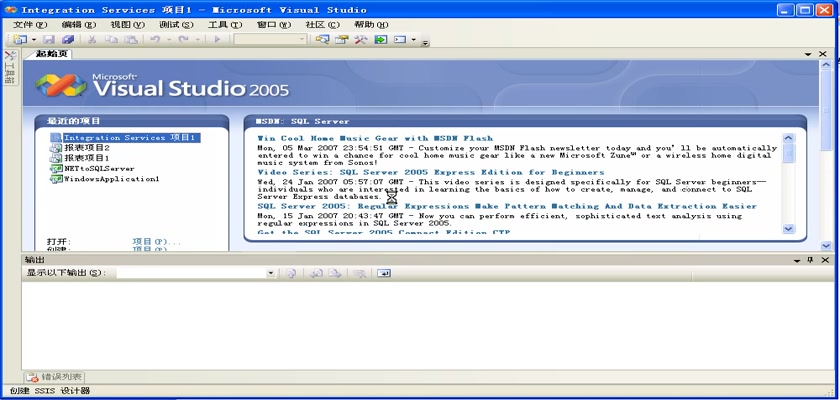Viewport: 840px width, 400px height.
Task: Click the Visual Studio 2005 logo banner
Action: 162,86
